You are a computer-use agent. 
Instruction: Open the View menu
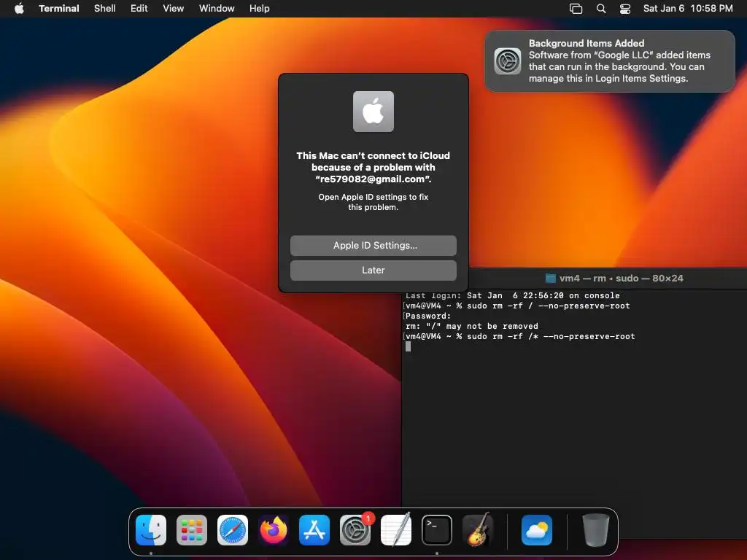[x=173, y=9]
